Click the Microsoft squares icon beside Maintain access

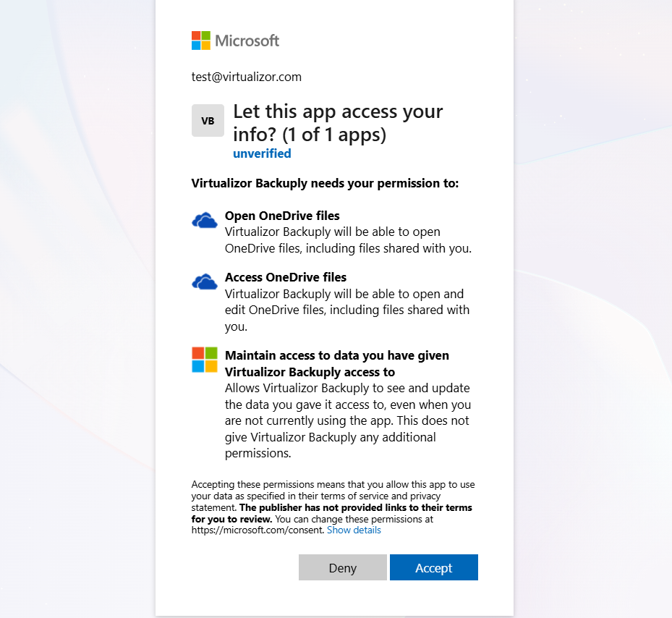coord(205,360)
